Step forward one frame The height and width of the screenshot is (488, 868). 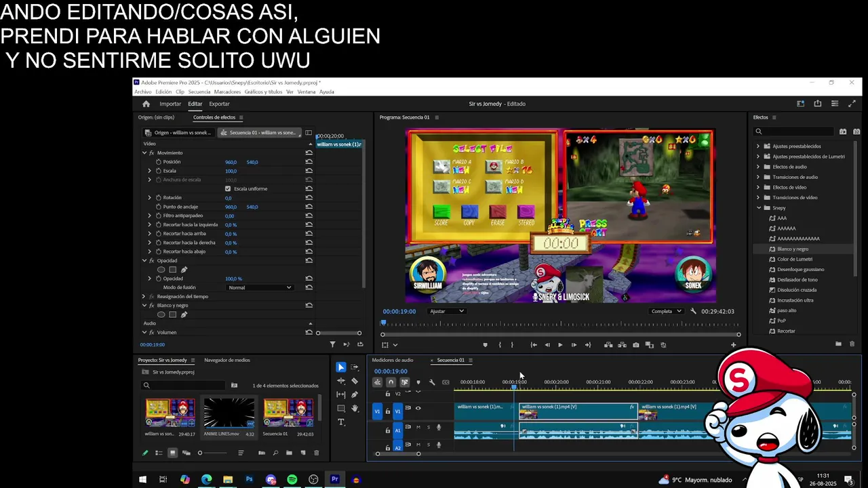(574, 345)
